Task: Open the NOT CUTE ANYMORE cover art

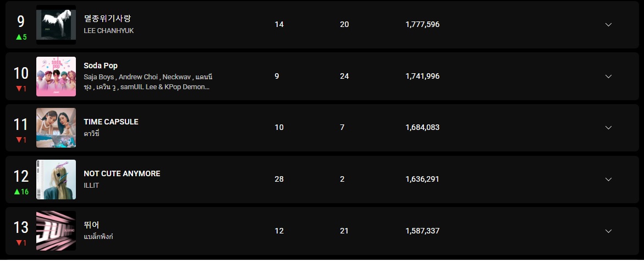Action: pos(56,179)
